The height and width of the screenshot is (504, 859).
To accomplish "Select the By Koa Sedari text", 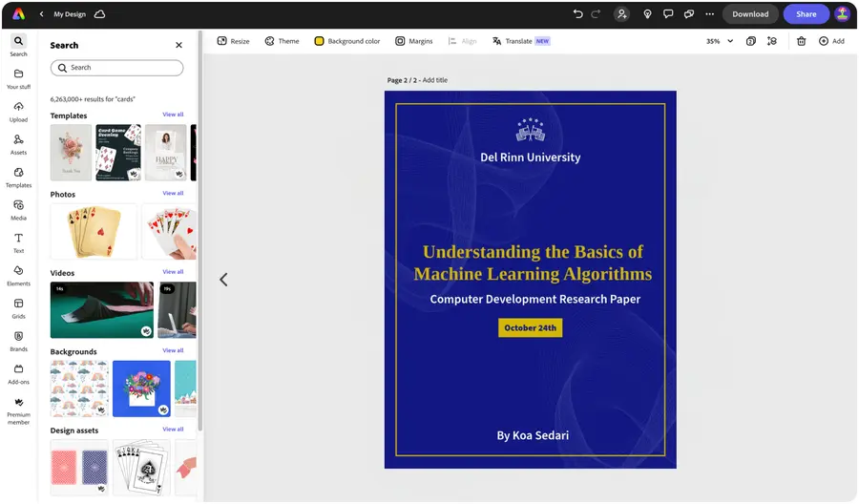I will coord(533,435).
